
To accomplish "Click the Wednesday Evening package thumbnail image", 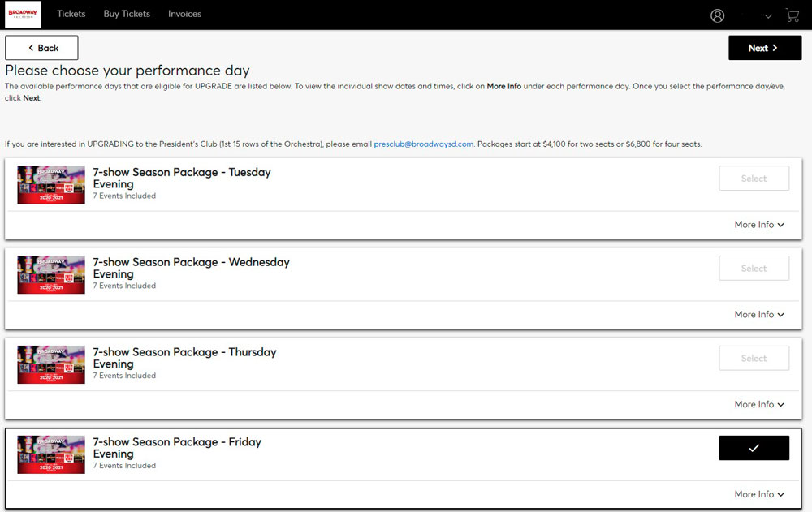I will 50,274.
